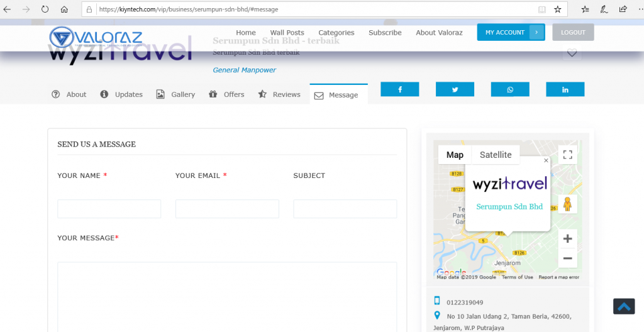
Task: Switch to the Gallery tab
Action: (x=176, y=94)
